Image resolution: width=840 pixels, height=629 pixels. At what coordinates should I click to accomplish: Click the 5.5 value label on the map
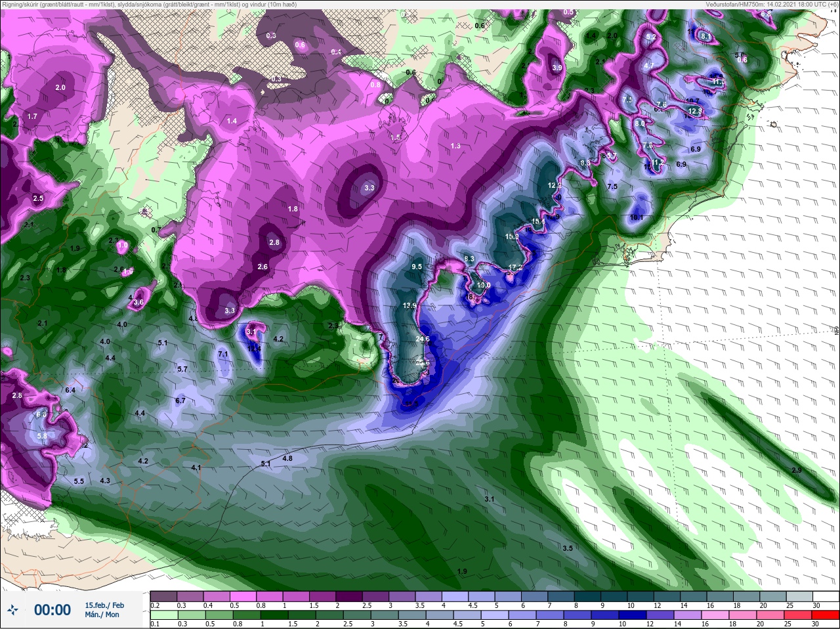click(x=79, y=481)
